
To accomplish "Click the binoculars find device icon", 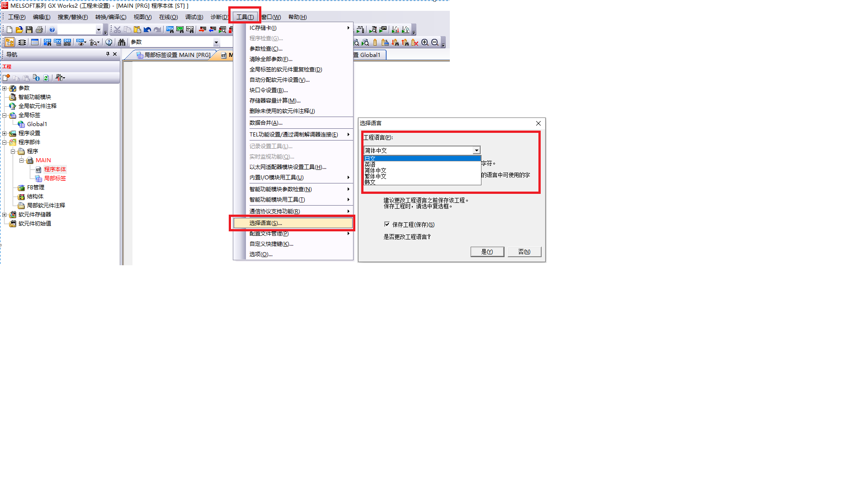I will click(x=122, y=42).
